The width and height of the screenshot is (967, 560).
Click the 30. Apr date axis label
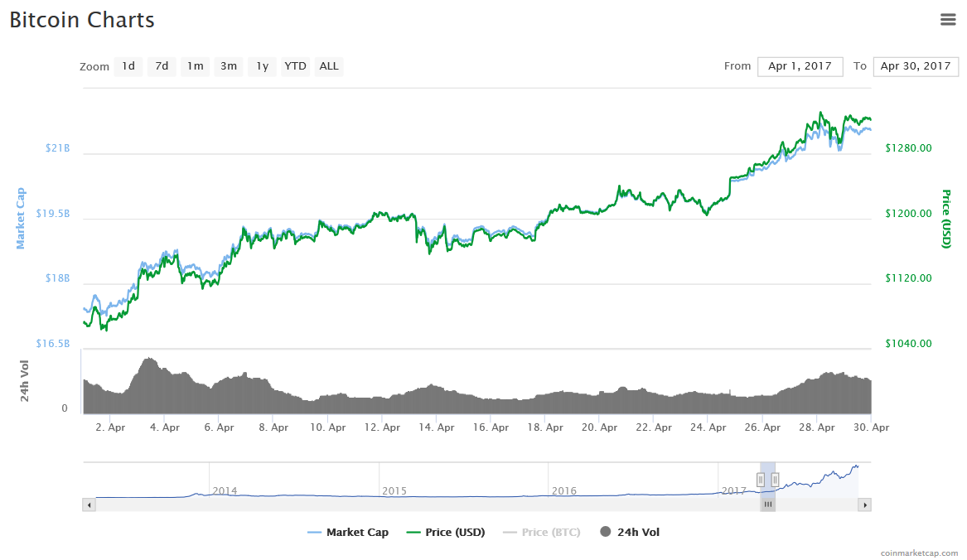pos(871,427)
